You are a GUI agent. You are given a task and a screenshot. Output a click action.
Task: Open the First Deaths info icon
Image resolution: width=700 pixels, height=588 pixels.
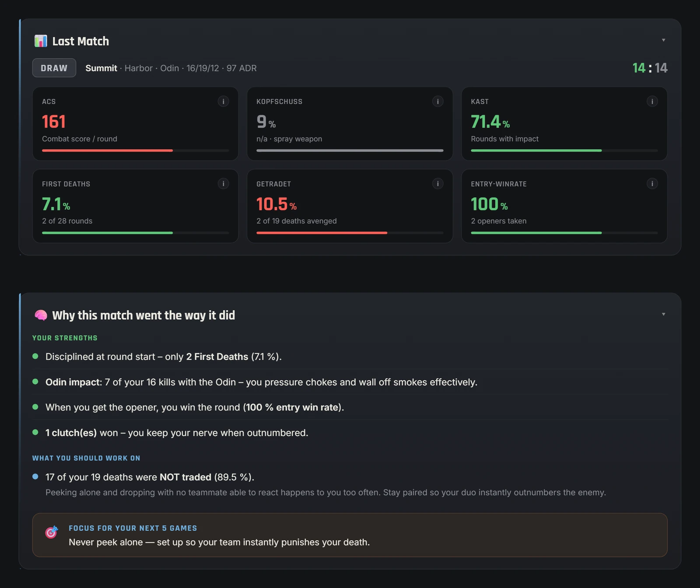[x=223, y=184]
